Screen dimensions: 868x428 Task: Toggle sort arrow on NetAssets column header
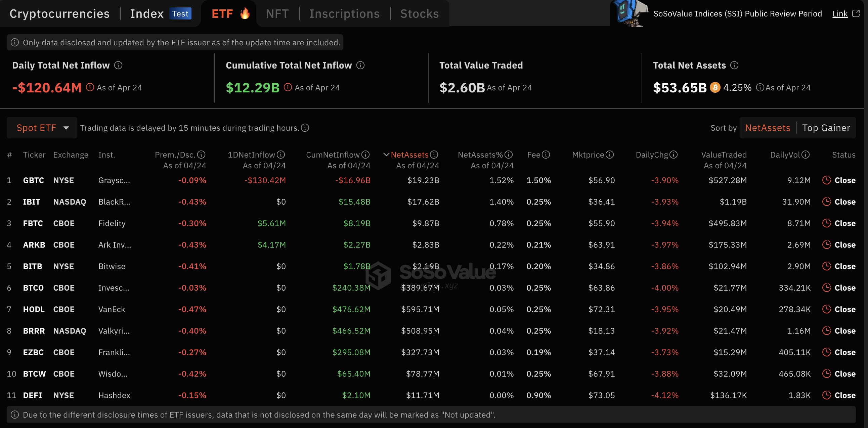coord(386,155)
